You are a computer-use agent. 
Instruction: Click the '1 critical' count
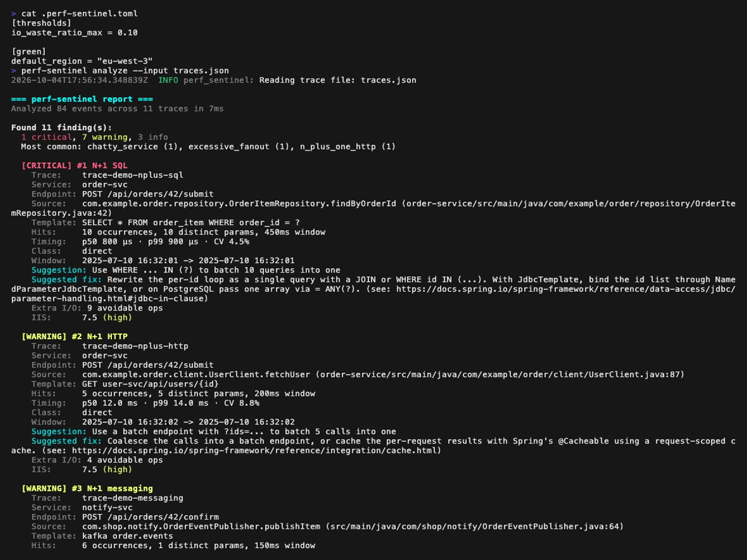47,137
